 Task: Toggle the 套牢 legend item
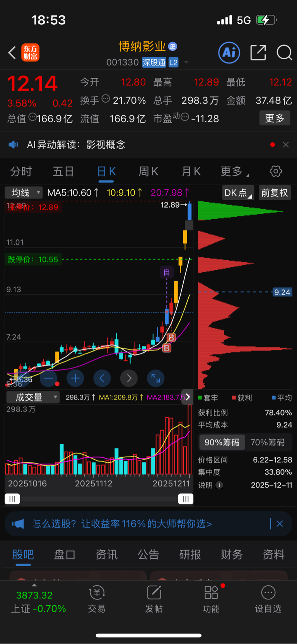coord(208,398)
